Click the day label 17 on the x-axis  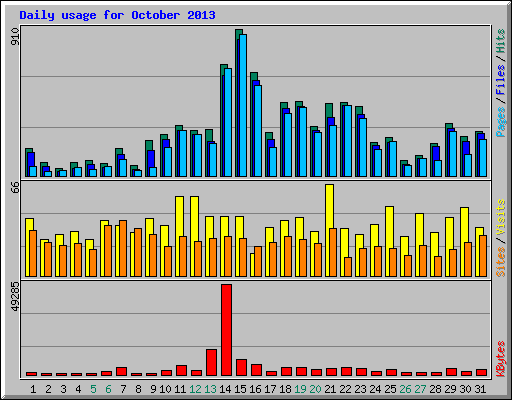(270, 389)
